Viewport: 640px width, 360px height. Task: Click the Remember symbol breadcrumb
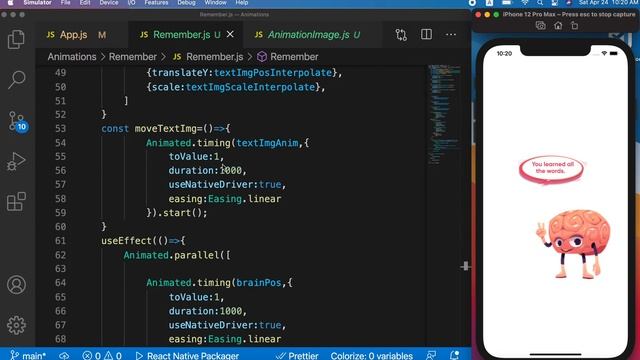pos(288,57)
